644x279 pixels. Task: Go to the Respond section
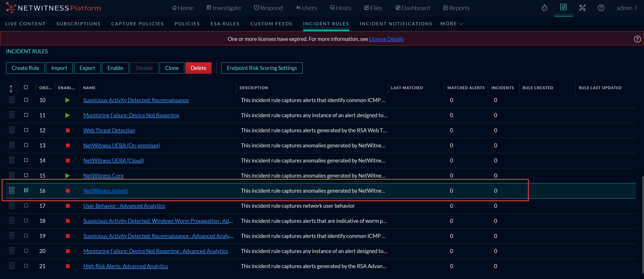point(268,8)
